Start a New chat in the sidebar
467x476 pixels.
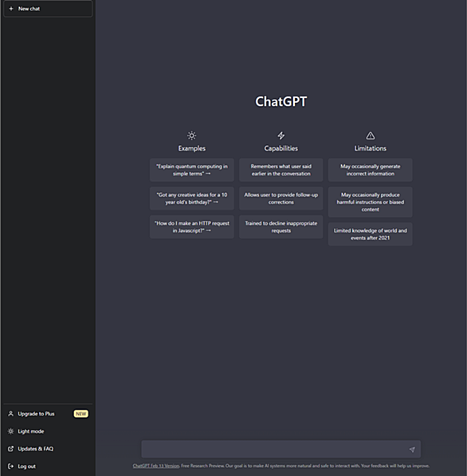point(48,9)
